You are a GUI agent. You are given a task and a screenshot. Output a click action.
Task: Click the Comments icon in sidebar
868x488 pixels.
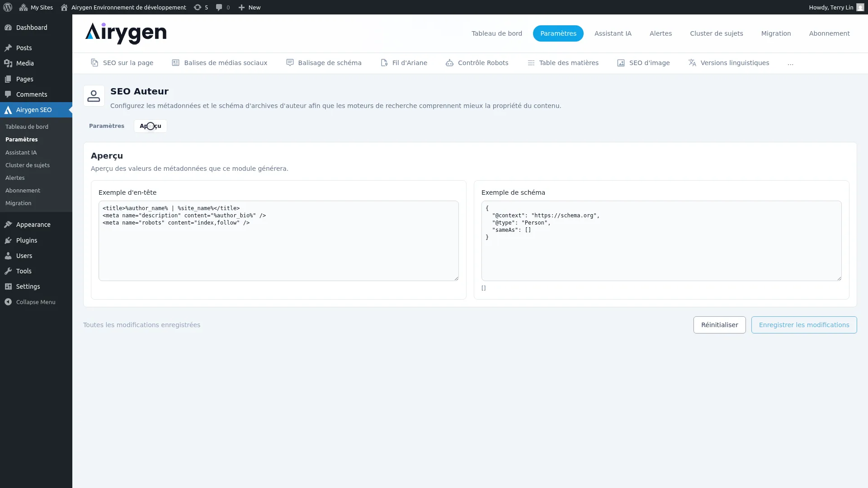(x=8, y=94)
